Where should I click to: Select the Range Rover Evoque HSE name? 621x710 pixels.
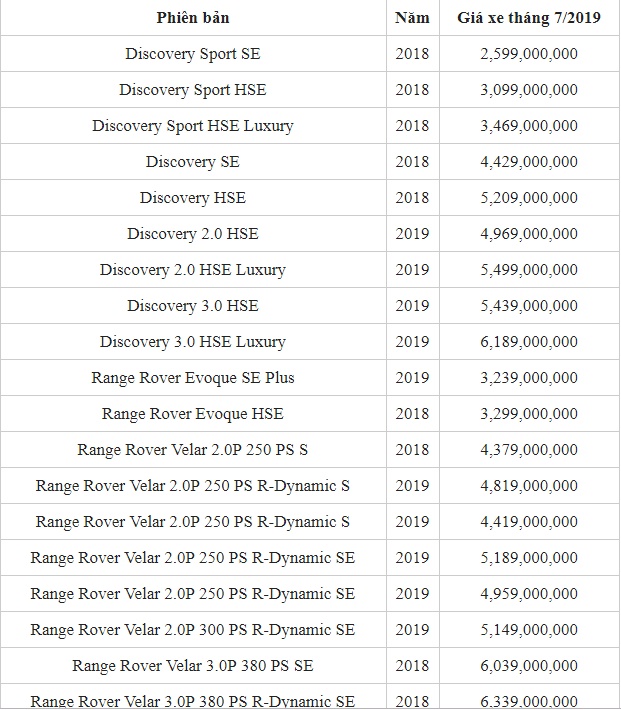tap(192, 414)
